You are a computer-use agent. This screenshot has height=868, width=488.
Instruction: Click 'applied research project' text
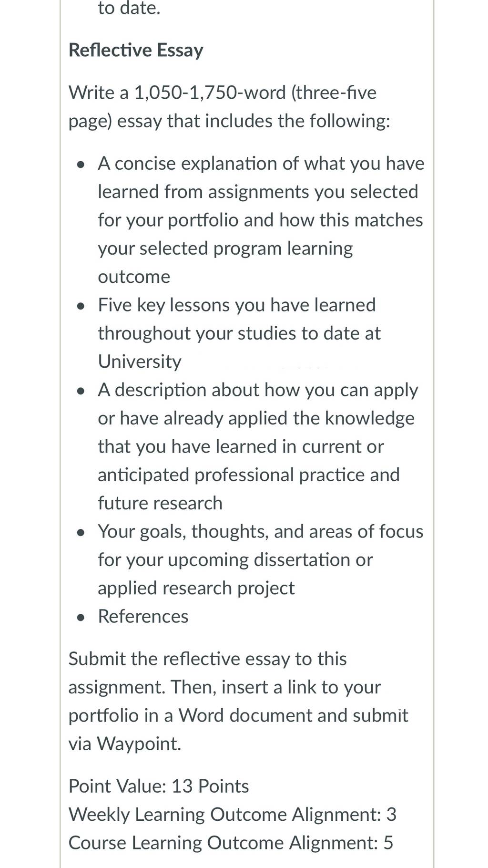click(196, 588)
